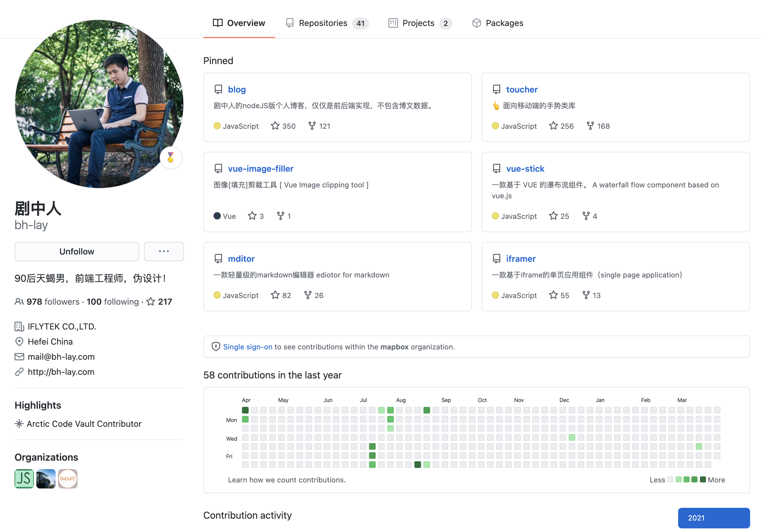
Task: Click the vue-stick star count 25
Action: click(559, 216)
